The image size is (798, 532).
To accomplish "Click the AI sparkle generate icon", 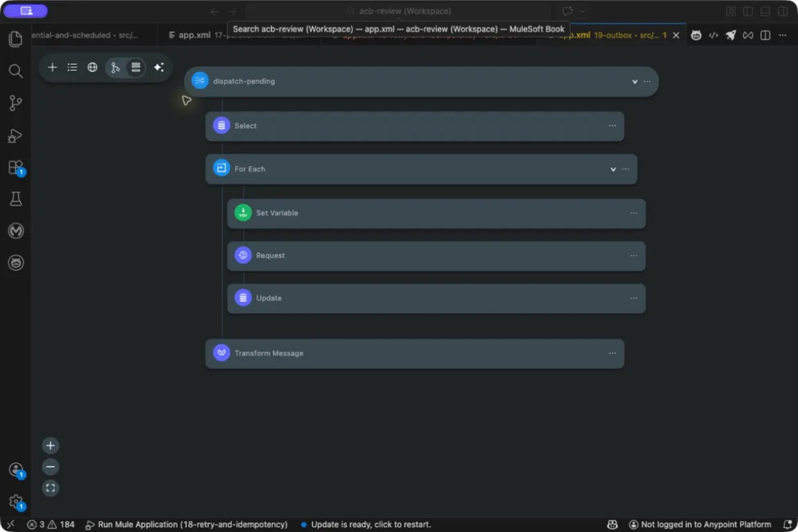I will [159, 67].
